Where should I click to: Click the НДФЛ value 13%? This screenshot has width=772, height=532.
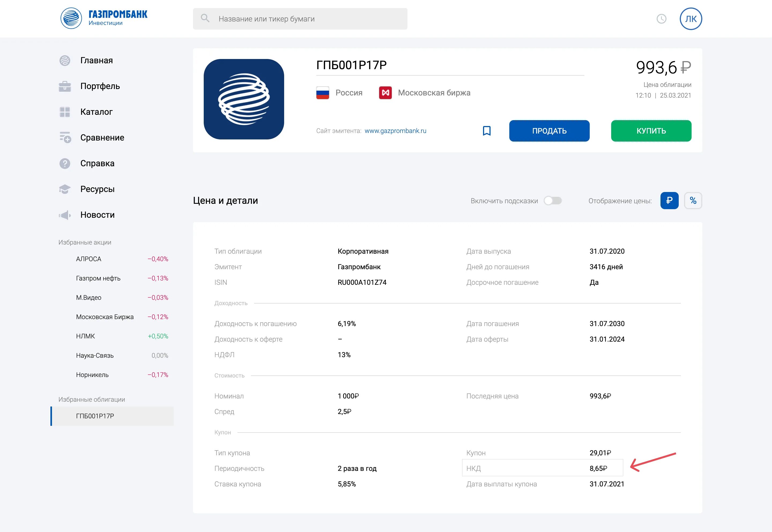[344, 355]
